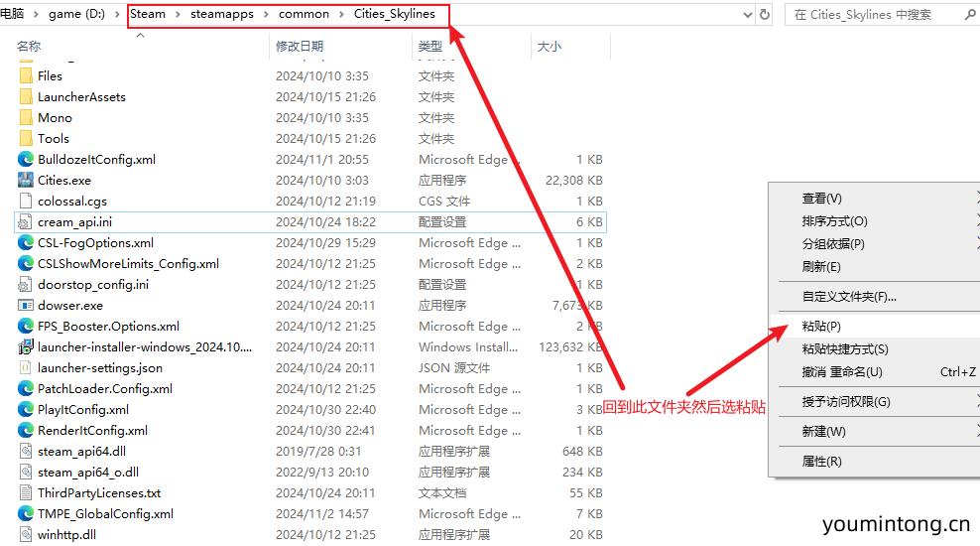Navigate to steamapps in the breadcrumb
This screenshot has width=980, height=546.
[x=222, y=14]
